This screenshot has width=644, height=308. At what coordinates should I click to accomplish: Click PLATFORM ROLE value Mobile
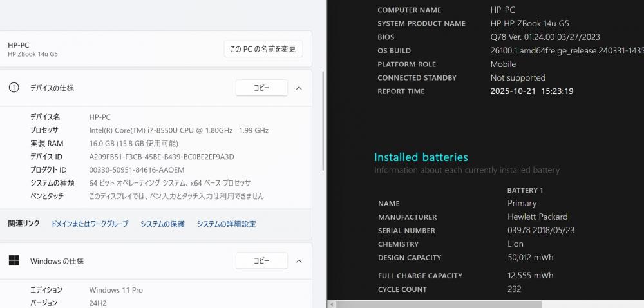point(503,64)
